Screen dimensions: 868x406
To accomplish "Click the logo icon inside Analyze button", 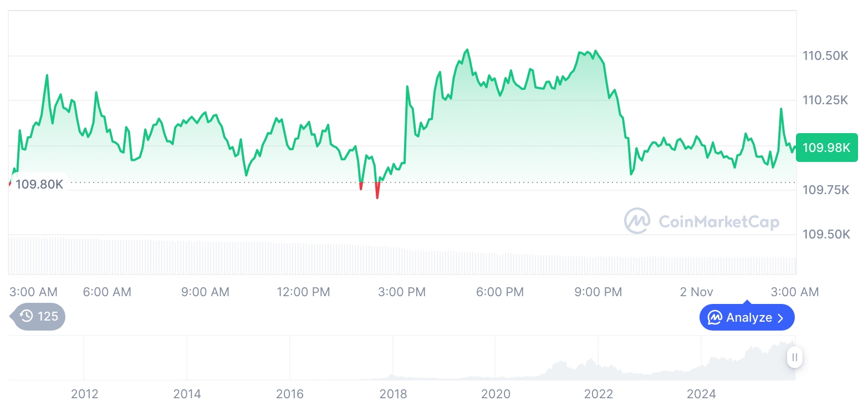I will coord(714,318).
